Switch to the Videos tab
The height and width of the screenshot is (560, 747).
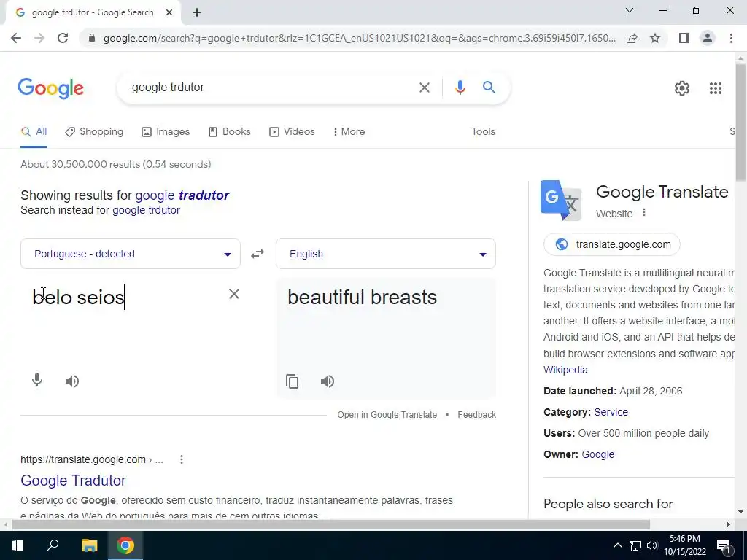point(292,132)
